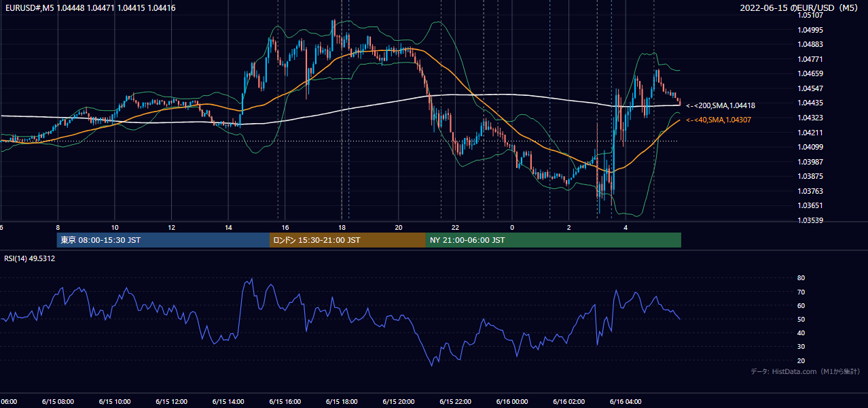The height and width of the screenshot is (408, 868).
Task: Click RSI scale level 50
Action: [x=801, y=320]
